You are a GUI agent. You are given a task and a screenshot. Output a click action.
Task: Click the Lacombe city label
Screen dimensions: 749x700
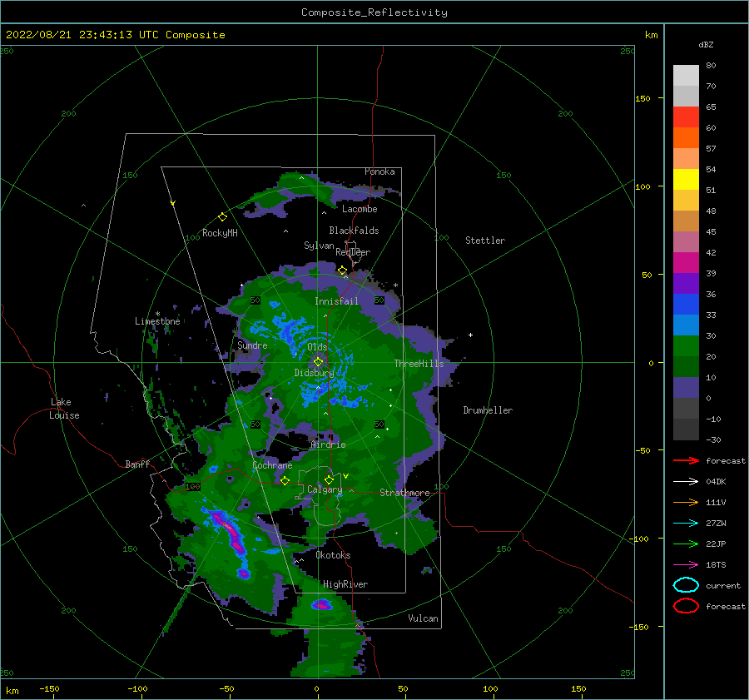pyautogui.click(x=360, y=209)
